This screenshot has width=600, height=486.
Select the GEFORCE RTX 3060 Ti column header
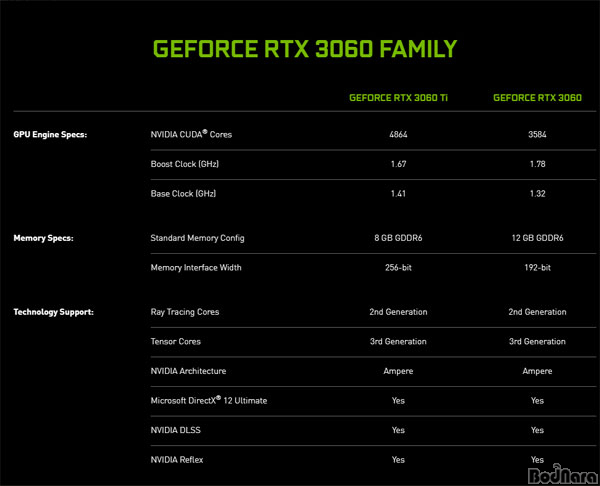tap(398, 98)
